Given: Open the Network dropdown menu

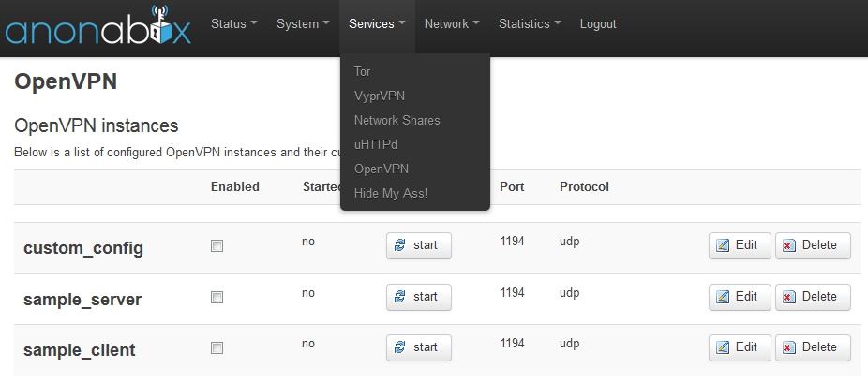Looking at the screenshot, I should pyautogui.click(x=451, y=24).
